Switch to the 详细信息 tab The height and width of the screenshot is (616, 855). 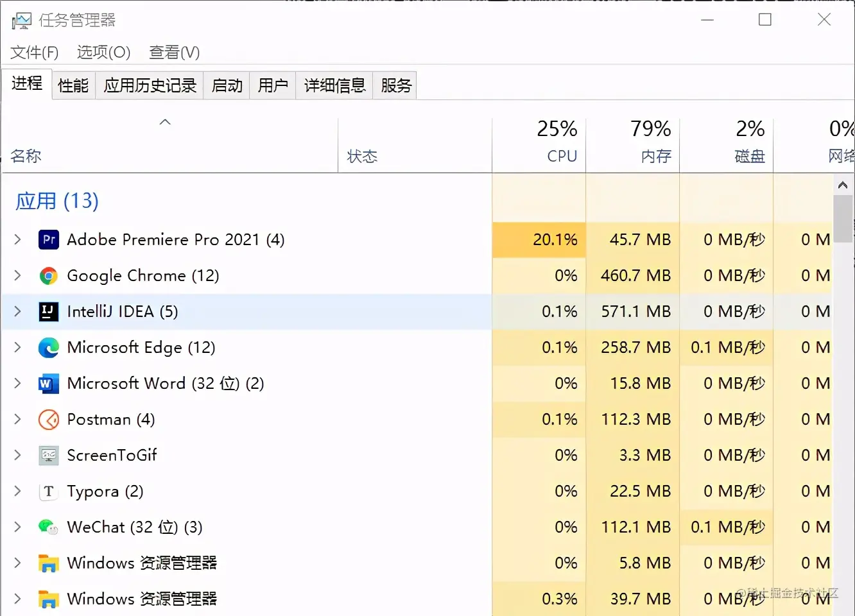[334, 85]
